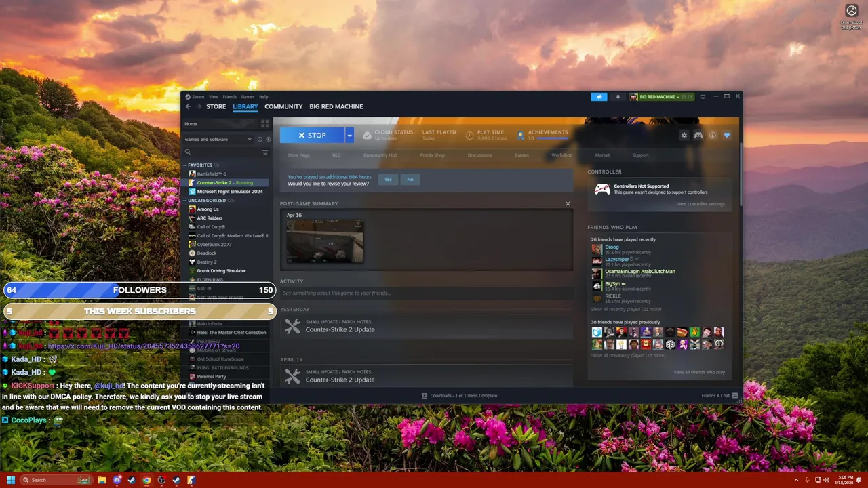Viewport: 868px width, 488px height.
Task: Open the Downloads status at bottom
Action: (459, 396)
